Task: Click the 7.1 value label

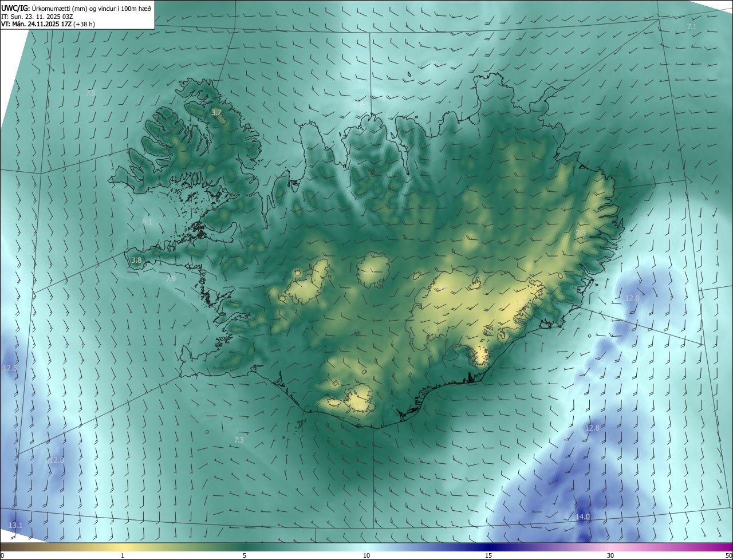Action: 692,27
